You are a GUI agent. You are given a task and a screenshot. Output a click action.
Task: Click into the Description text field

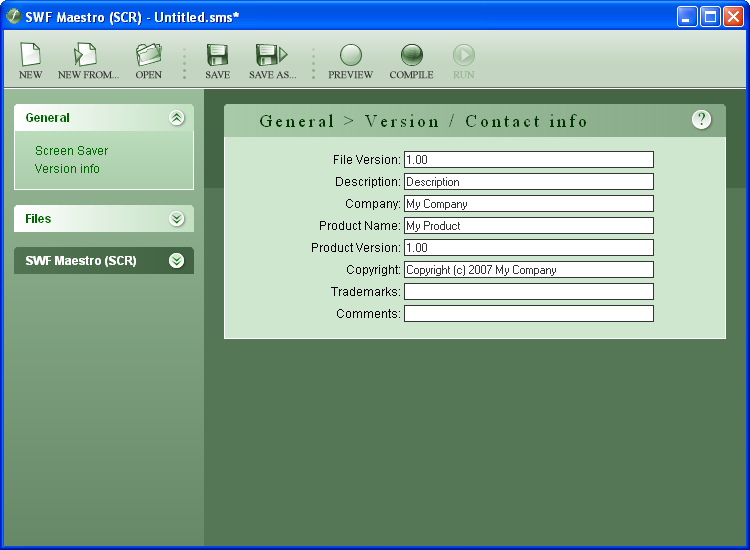point(529,182)
